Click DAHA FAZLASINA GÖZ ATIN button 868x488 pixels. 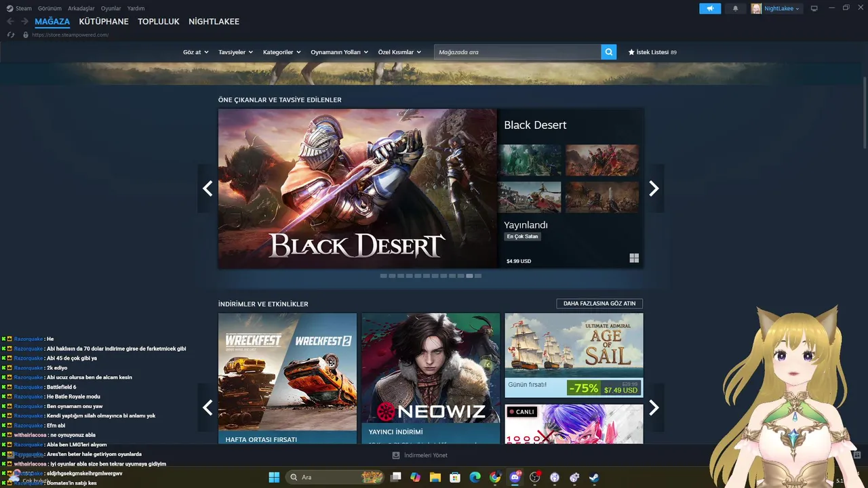(x=599, y=304)
